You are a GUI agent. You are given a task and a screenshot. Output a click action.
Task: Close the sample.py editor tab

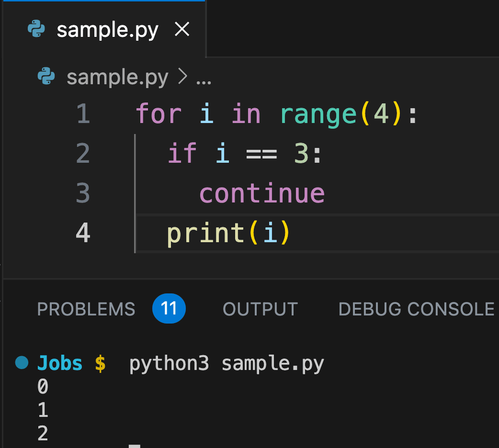(182, 30)
